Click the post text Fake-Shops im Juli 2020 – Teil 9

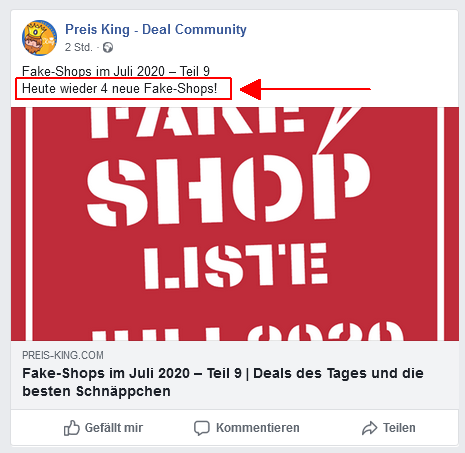click(116, 71)
